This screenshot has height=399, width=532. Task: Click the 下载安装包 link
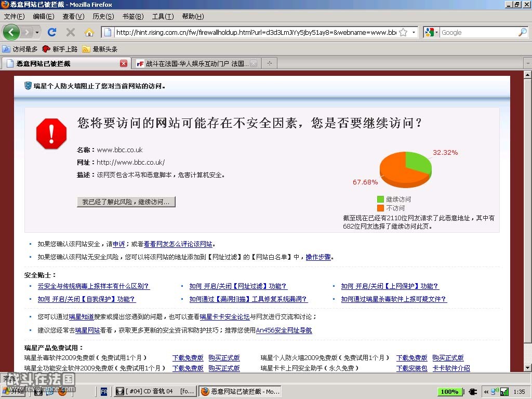click(411, 368)
